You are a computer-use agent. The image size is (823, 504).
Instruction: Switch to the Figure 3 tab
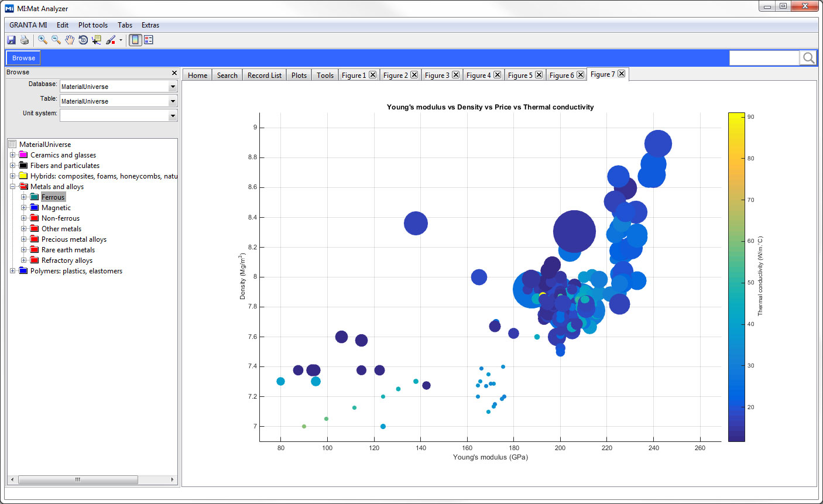coord(436,74)
